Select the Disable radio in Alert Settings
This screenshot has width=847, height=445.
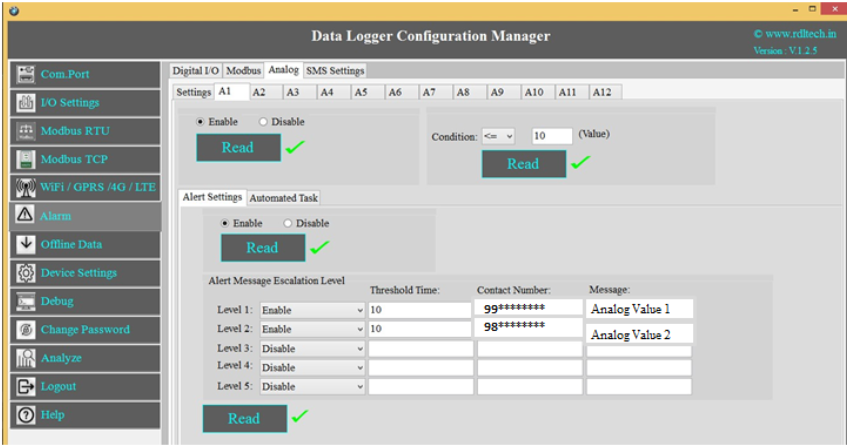pos(288,224)
